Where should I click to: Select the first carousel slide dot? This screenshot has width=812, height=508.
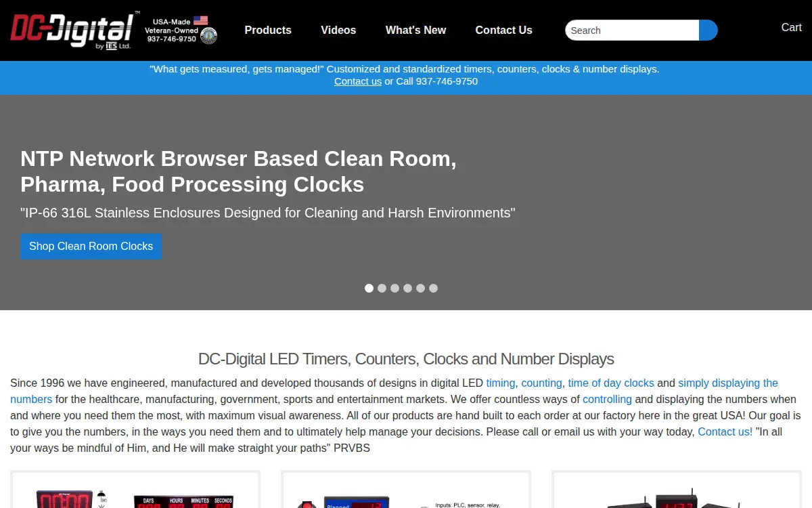click(369, 288)
